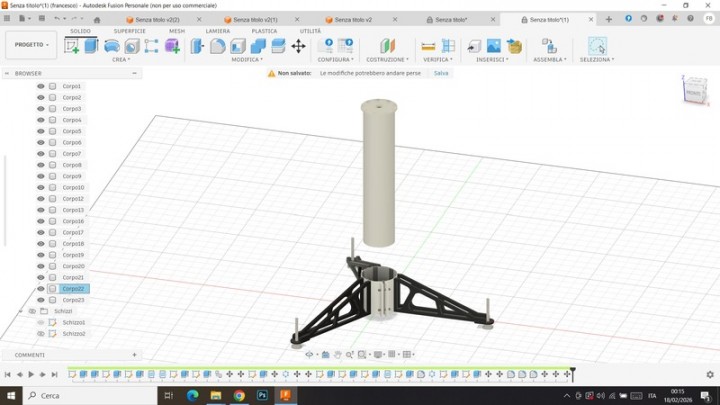Image resolution: width=720 pixels, height=405 pixels.
Task: Toggle visibility of Schizzo2 sketch
Action: click(x=41, y=333)
